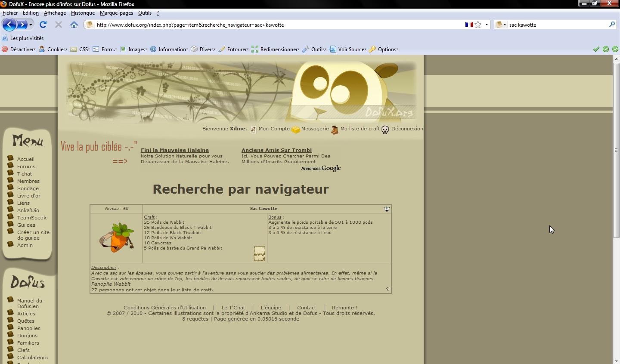The width and height of the screenshot is (620, 364).
Task: Open the Fichier menu
Action: pos(10,13)
